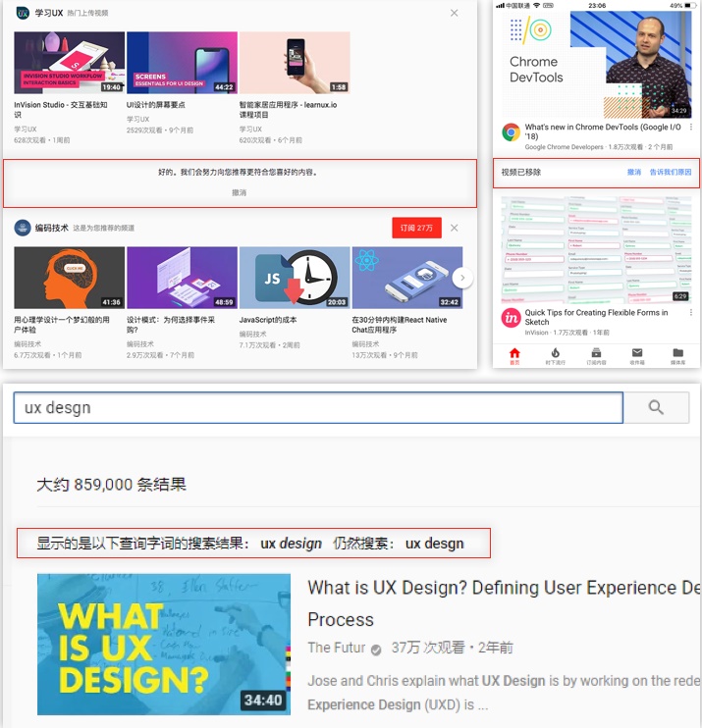Click the phone battery icon in status bar
702x728 pixels.
pos(690,6)
